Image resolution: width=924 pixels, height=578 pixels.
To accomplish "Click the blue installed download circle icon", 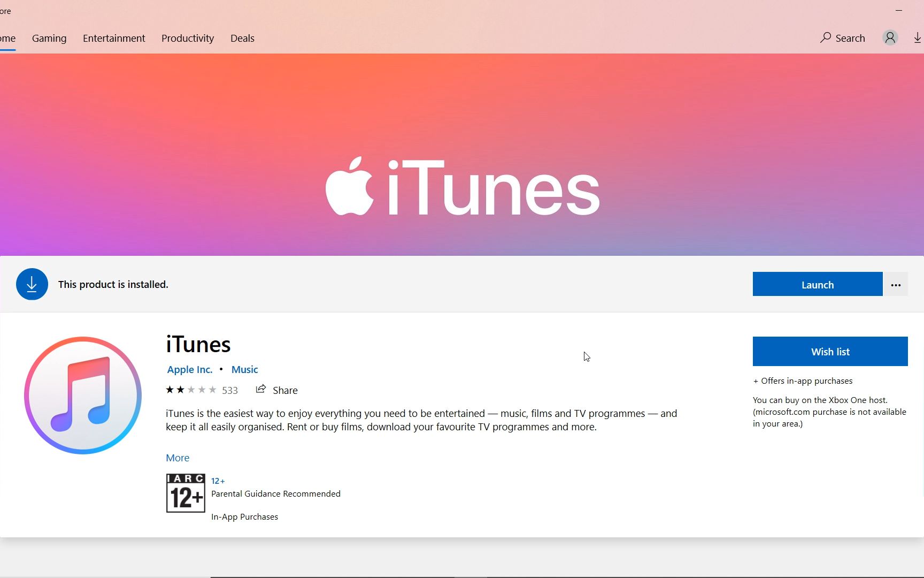I will [32, 284].
